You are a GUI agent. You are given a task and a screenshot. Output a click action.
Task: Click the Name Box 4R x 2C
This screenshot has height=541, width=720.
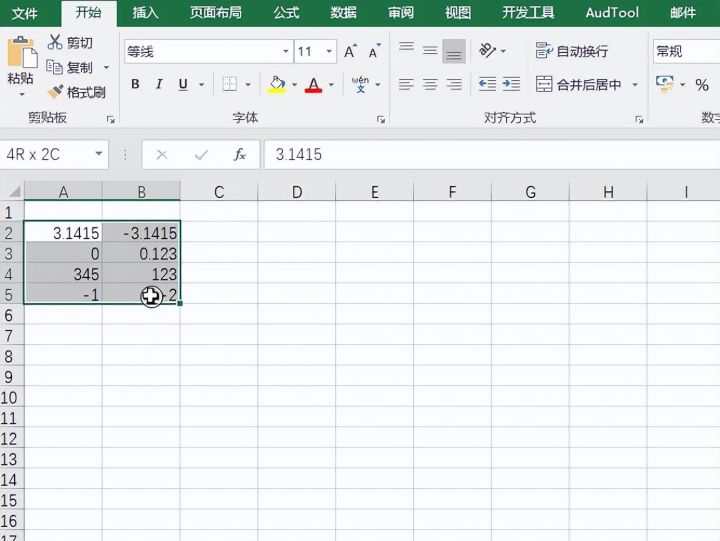(54, 154)
